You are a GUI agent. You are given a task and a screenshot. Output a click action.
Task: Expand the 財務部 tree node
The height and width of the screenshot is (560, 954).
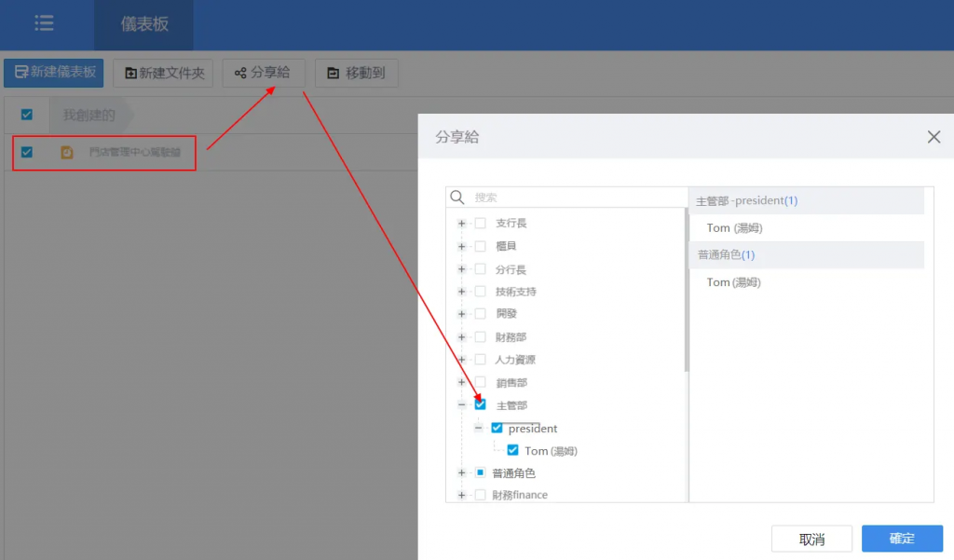(461, 337)
